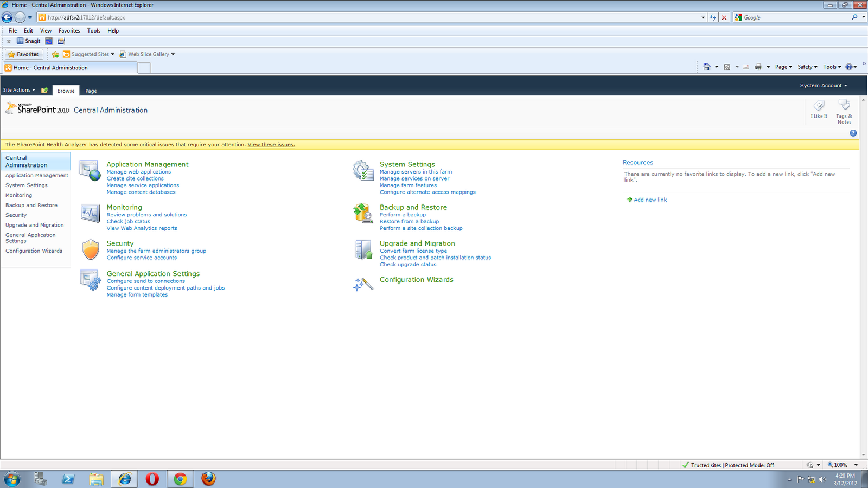Select the Security shield icon
Screen dimensions: 868x488
[90, 249]
